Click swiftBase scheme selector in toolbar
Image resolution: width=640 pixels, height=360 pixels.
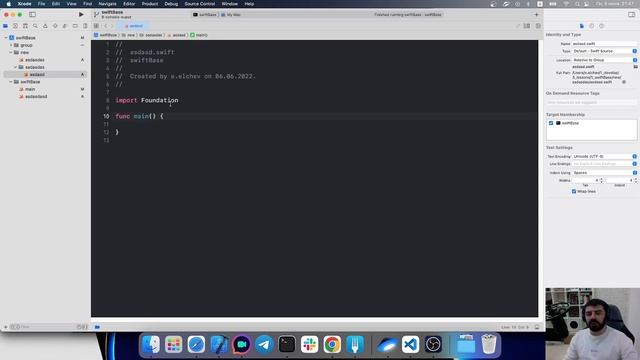pos(205,15)
